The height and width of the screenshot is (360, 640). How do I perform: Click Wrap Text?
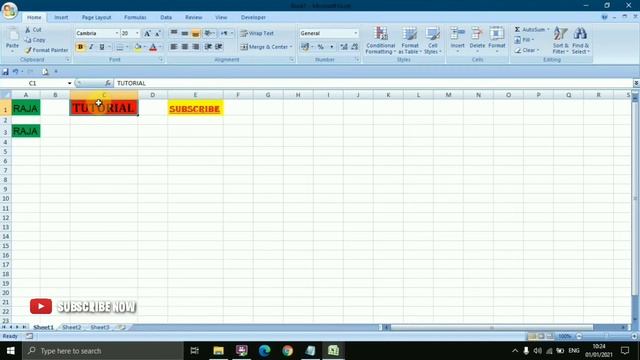coord(257,33)
